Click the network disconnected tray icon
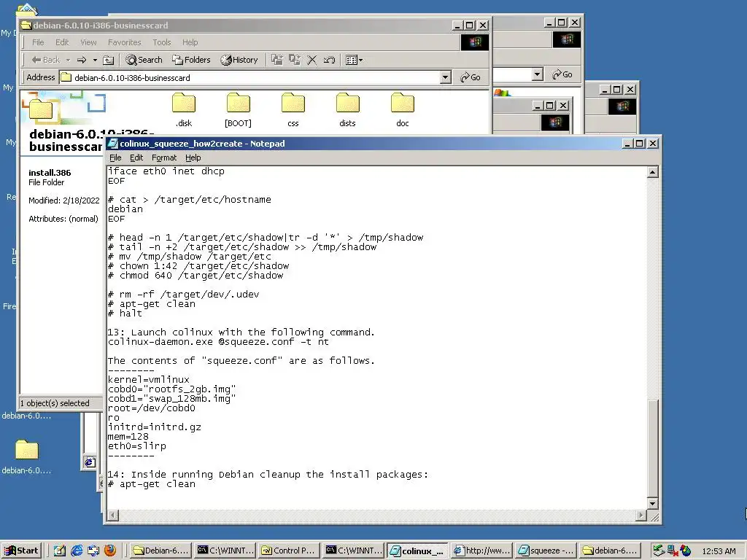 point(672,551)
